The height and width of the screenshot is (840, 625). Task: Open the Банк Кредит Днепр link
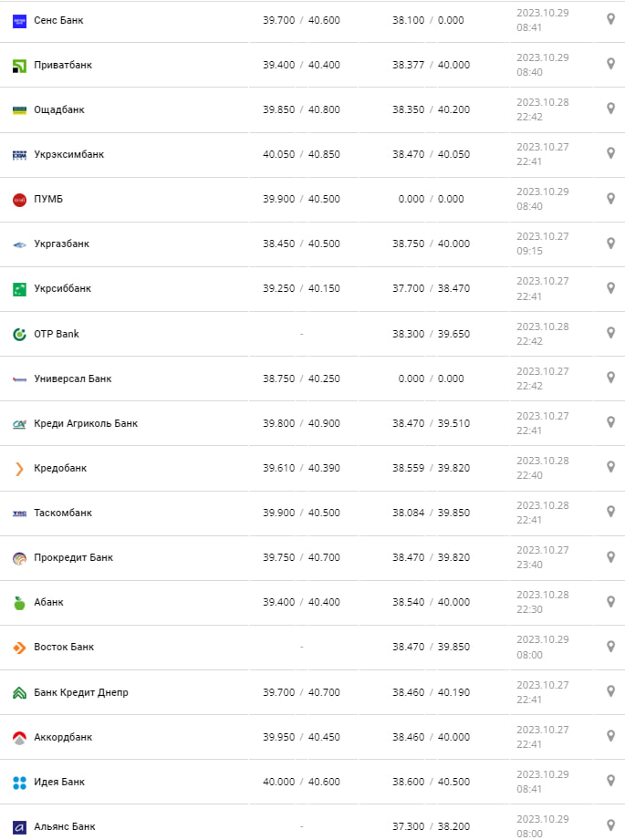pos(81,692)
